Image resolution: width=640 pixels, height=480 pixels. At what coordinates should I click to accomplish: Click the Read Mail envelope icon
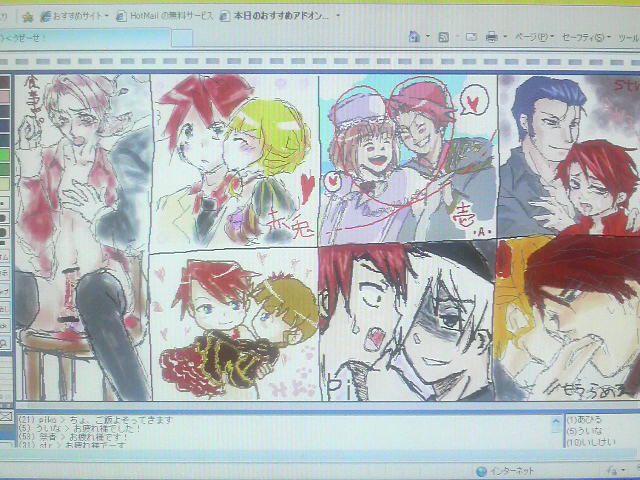coord(471,38)
